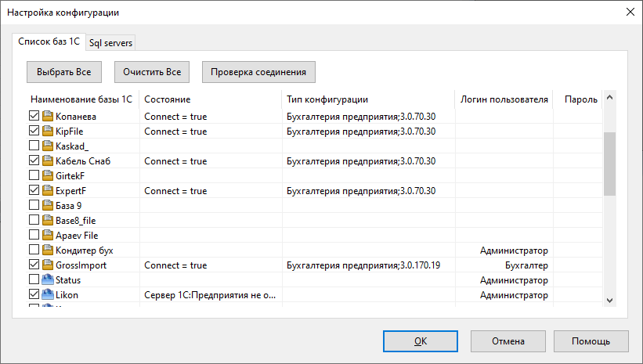The width and height of the screenshot is (643, 364).
Task: Click the blue server icon beside Likon
Action: tap(48, 294)
